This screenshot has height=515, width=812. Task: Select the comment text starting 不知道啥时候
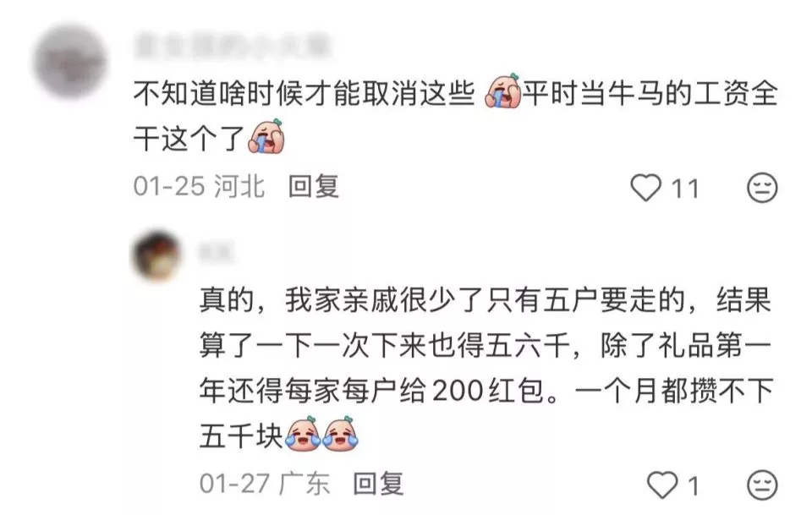456,115
